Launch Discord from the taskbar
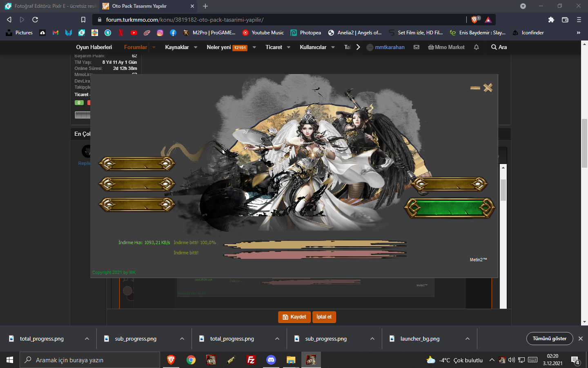The width and height of the screenshot is (588, 368). [271, 360]
